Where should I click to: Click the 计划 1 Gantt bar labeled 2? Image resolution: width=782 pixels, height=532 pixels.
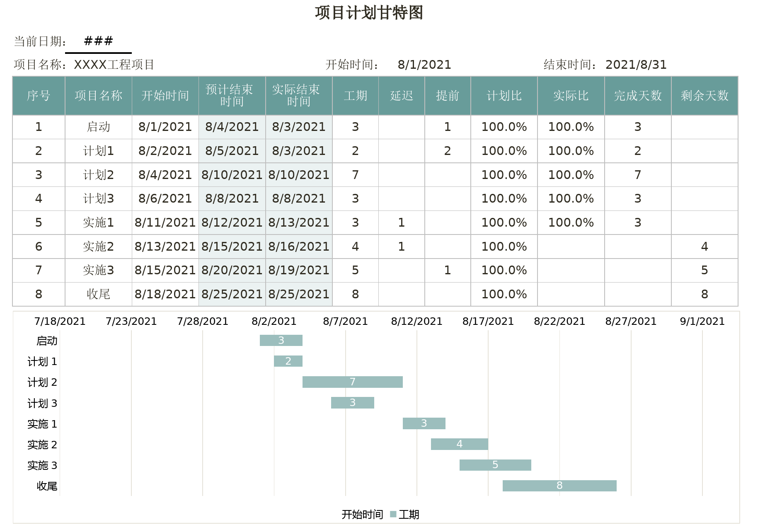pyautogui.click(x=288, y=361)
